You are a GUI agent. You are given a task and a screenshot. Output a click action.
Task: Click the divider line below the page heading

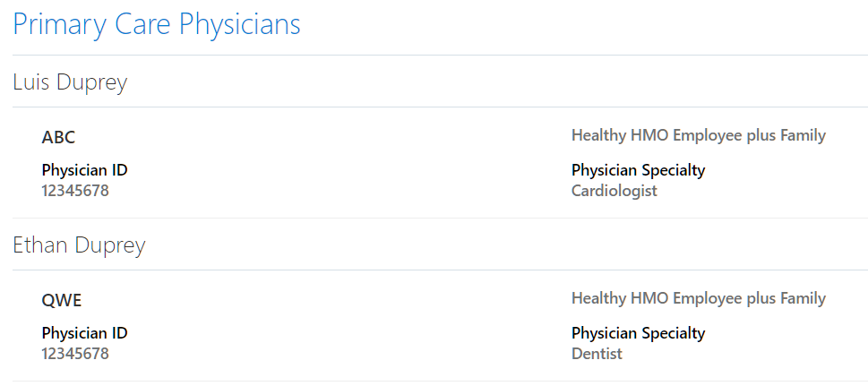pyautogui.click(x=440, y=56)
